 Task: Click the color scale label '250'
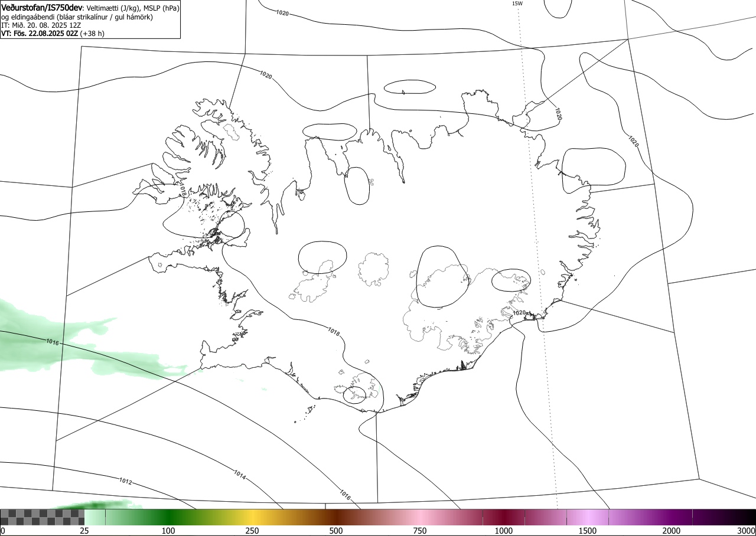252,531
